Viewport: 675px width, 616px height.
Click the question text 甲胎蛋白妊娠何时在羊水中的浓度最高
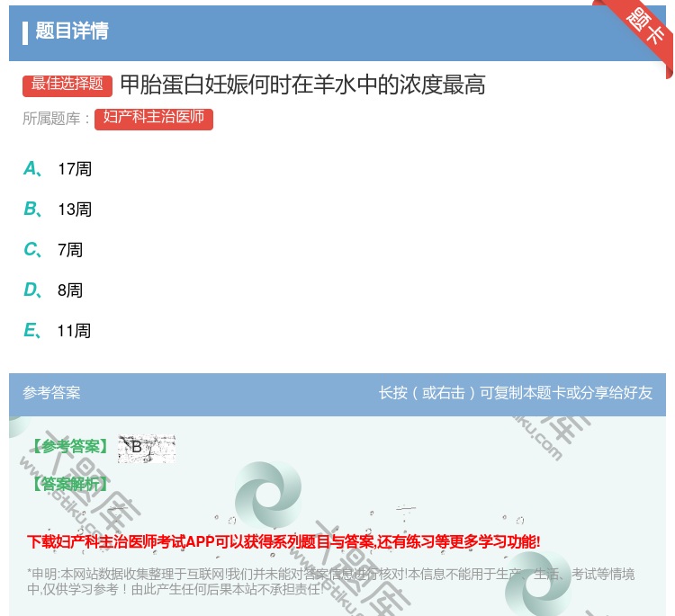[x=302, y=85]
